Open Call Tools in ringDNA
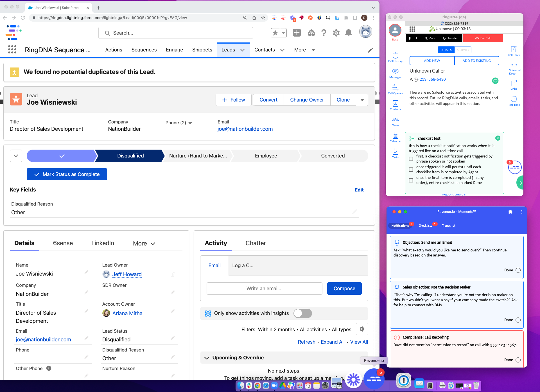 click(x=514, y=51)
